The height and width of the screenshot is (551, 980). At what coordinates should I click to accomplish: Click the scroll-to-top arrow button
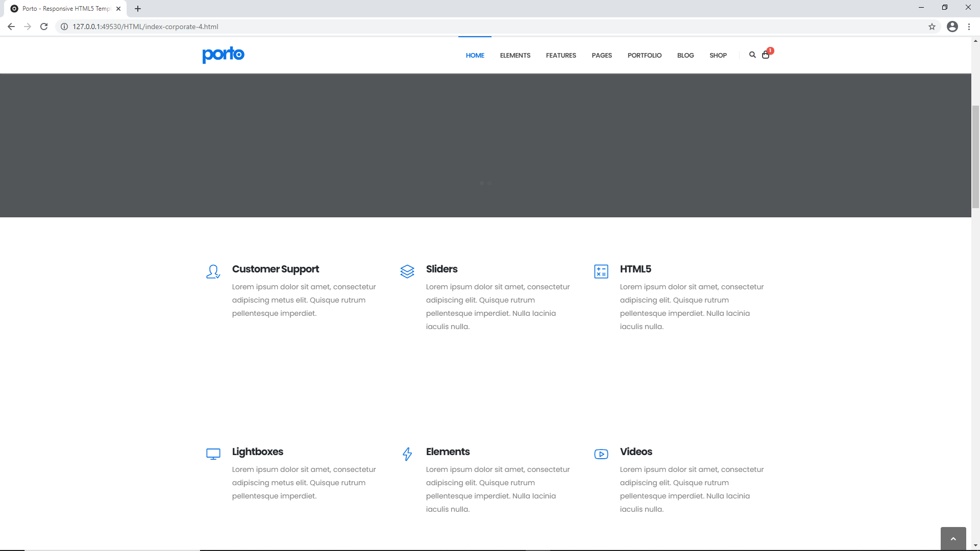pyautogui.click(x=953, y=539)
